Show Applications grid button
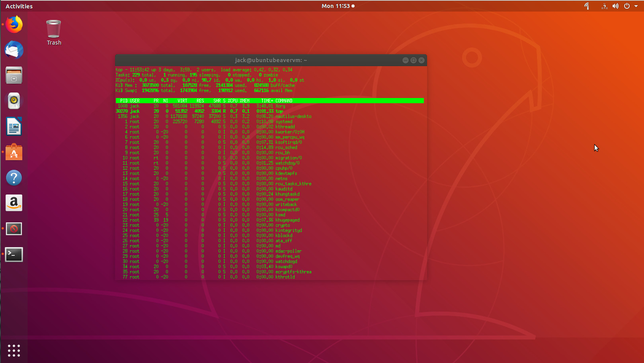This screenshot has height=363, width=644. click(14, 351)
